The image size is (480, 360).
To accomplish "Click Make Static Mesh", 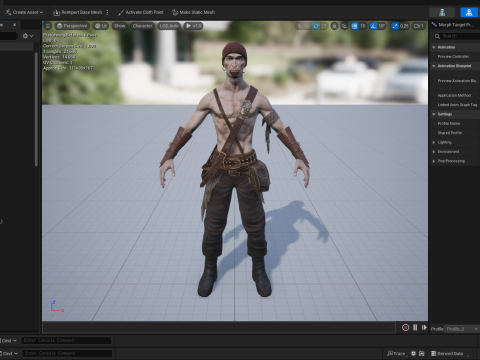I will (x=193, y=12).
